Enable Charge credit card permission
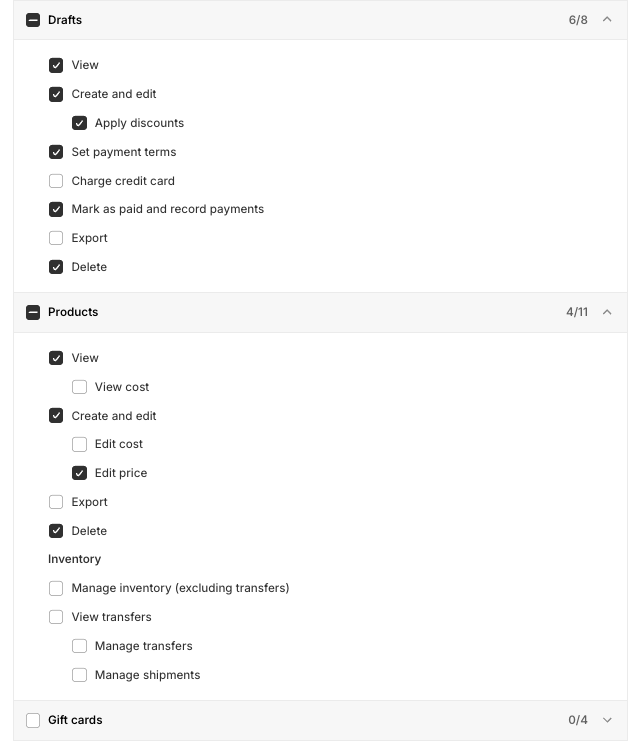The width and height of the screenshot is (641, 741). coord(56,181)
